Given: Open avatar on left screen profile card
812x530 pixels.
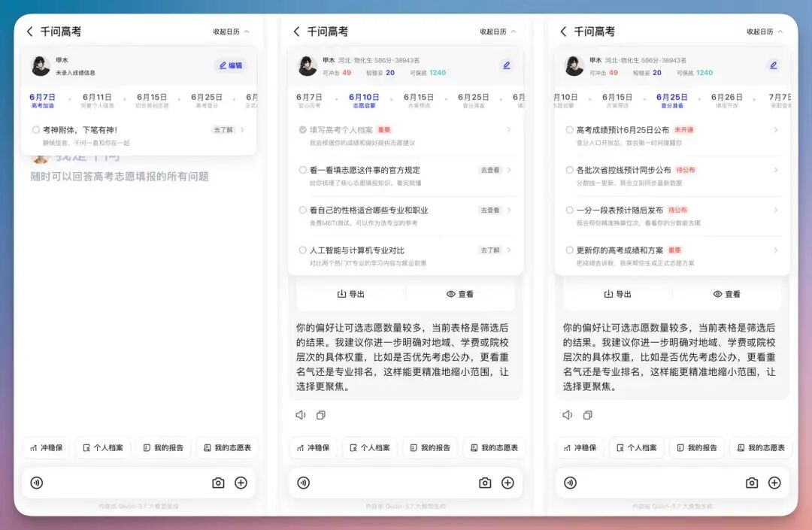Looking at the screenshot, I should (41, 65).
